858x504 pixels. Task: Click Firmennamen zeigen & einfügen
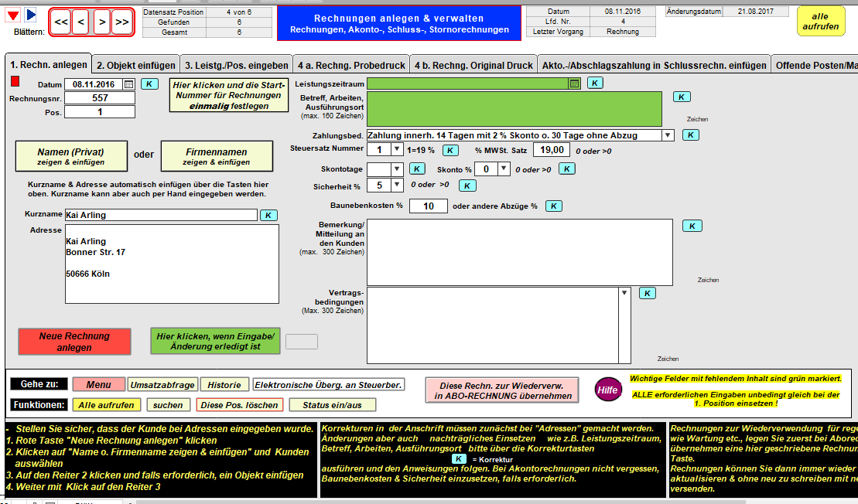pos(217,156)
